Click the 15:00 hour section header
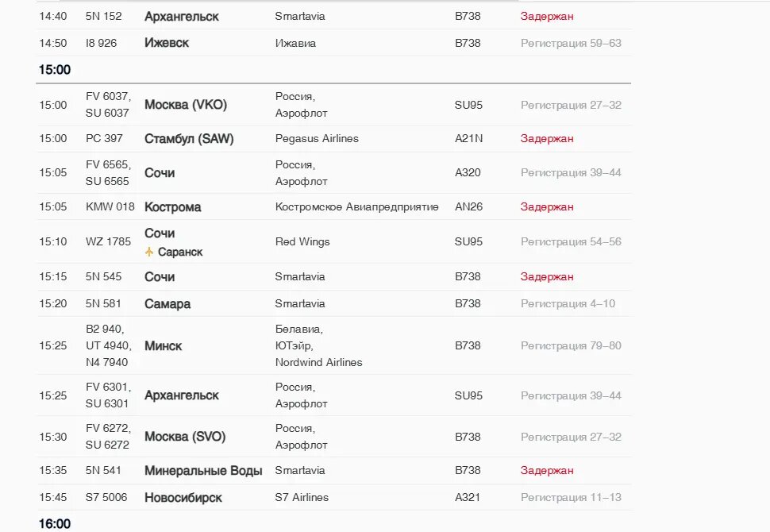The image size is (770, 532). (55, 70)
